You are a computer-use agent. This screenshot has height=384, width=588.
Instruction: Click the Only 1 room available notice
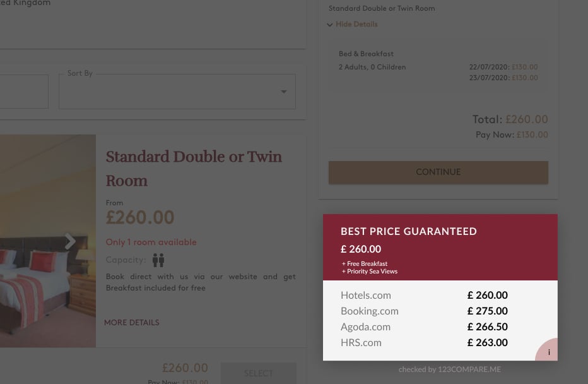click(151, 242)
